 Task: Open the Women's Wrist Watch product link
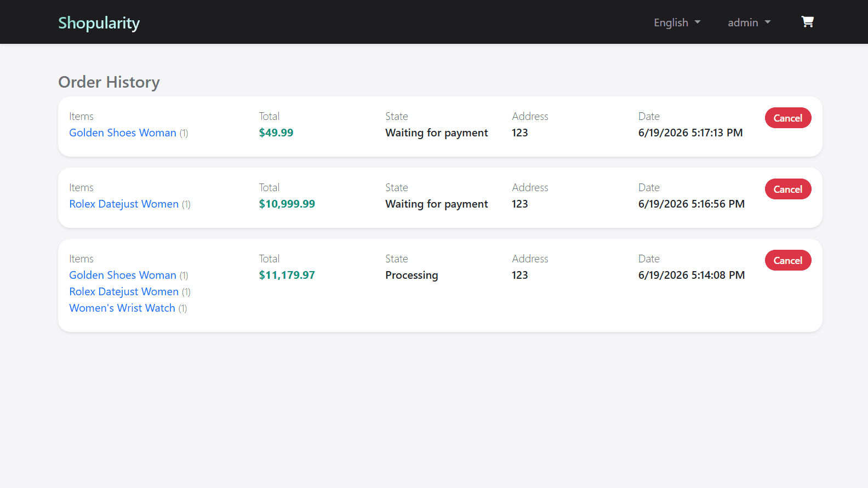point(122,308)
